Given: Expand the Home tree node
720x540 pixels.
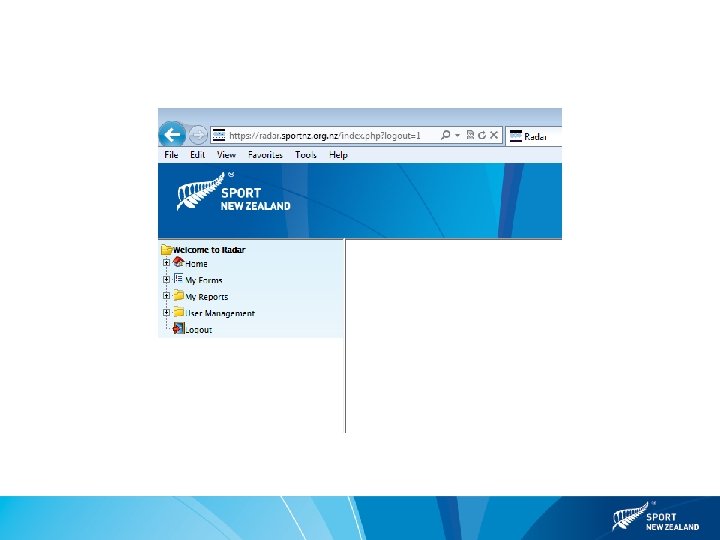Looking at the screenshot, I should (x=166, y=263).
